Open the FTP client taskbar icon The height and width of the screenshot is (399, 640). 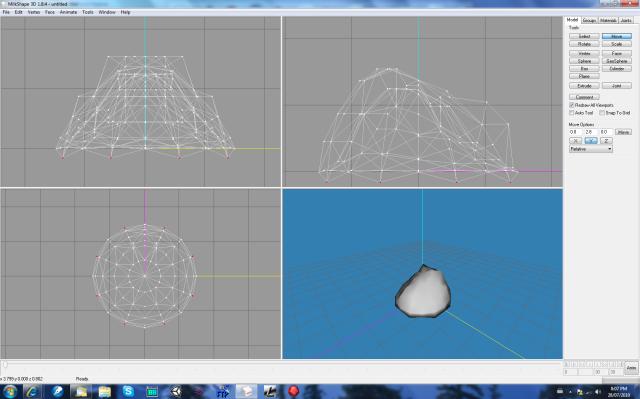[x=223, y=392]
